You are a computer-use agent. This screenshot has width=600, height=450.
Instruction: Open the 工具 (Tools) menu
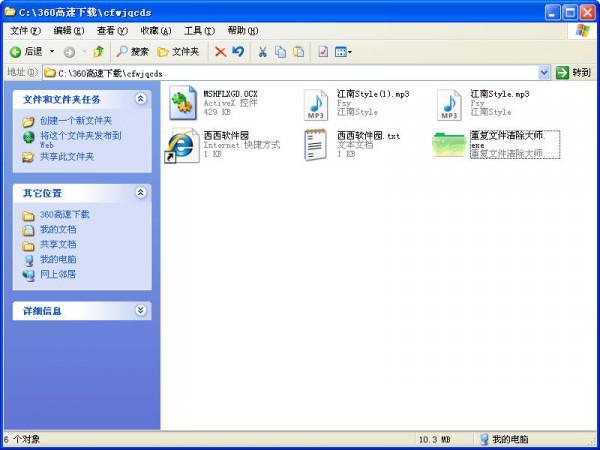point(199,31)
